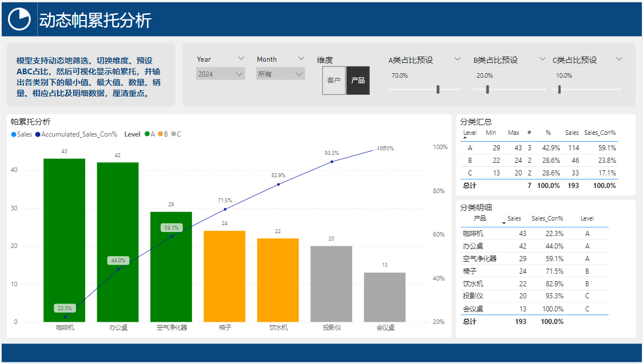The height and width of the screenshot is (364, 643).
Task: Click the 20.0% value input field
Action: pyautogui.click(x=492, y=75)
